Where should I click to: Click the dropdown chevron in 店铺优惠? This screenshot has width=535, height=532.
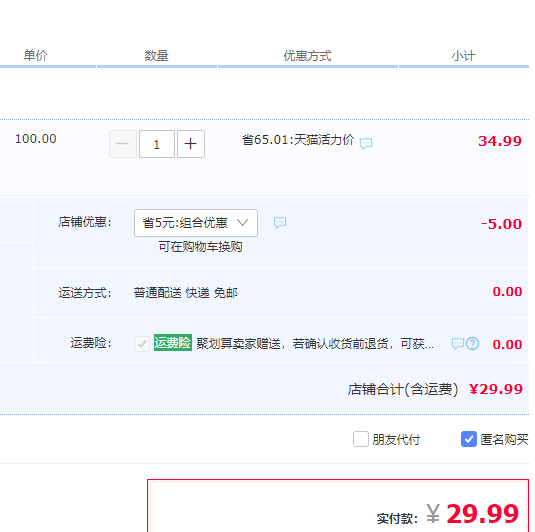pos(243,223)
